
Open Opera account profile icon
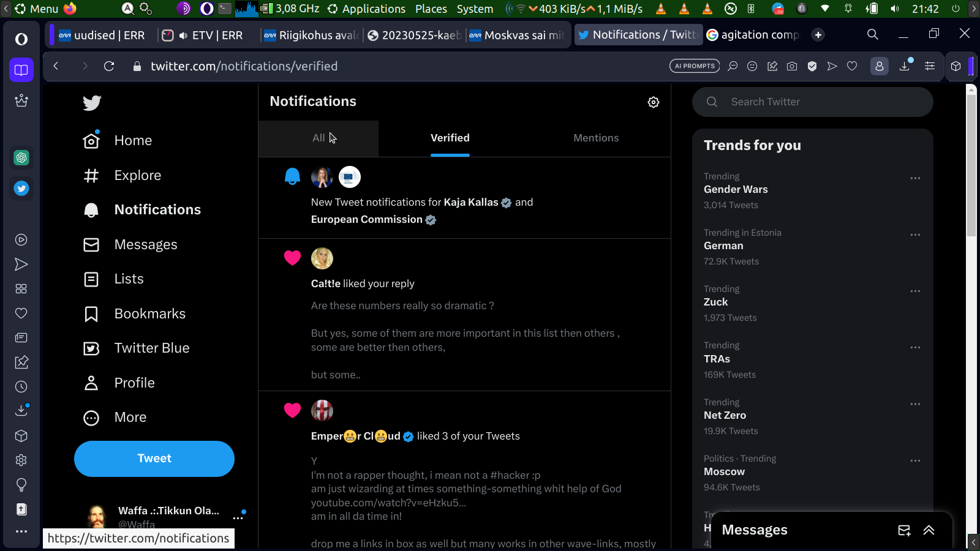click(x=880, y=66)
